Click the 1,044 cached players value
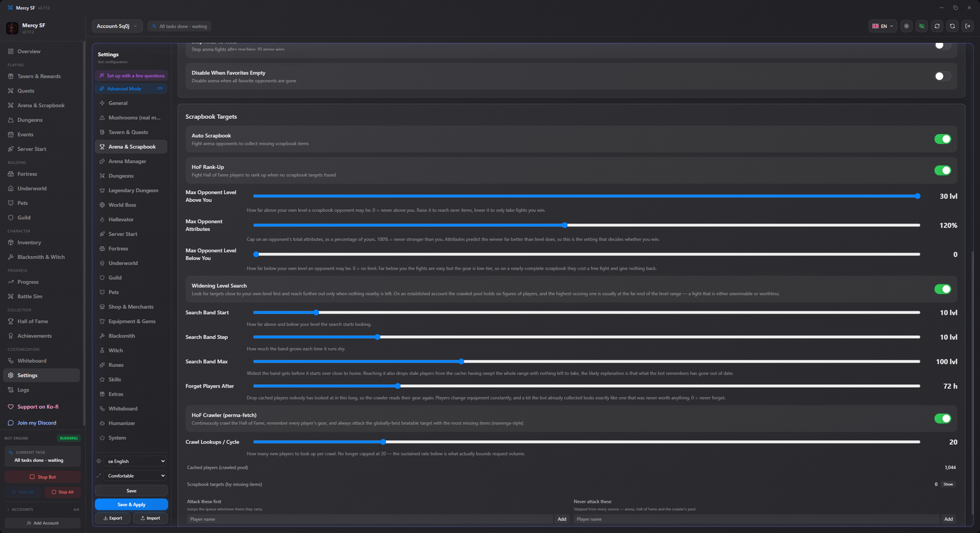The height and width of the screenshot is (533, 980). [x=950, y=467]
